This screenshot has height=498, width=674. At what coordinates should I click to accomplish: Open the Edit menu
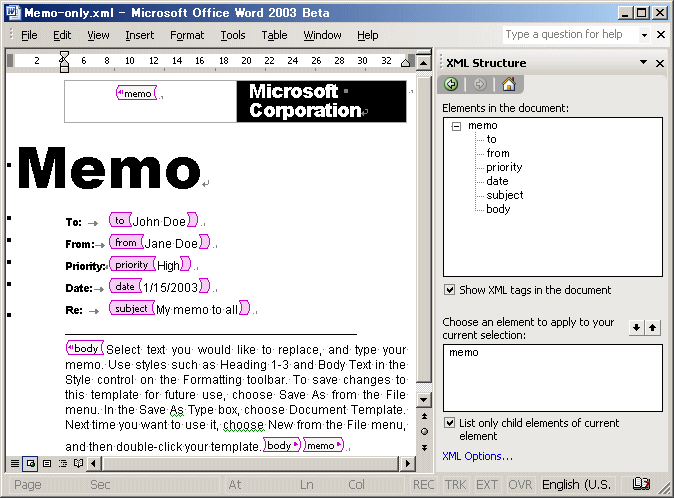pos(62,35)
